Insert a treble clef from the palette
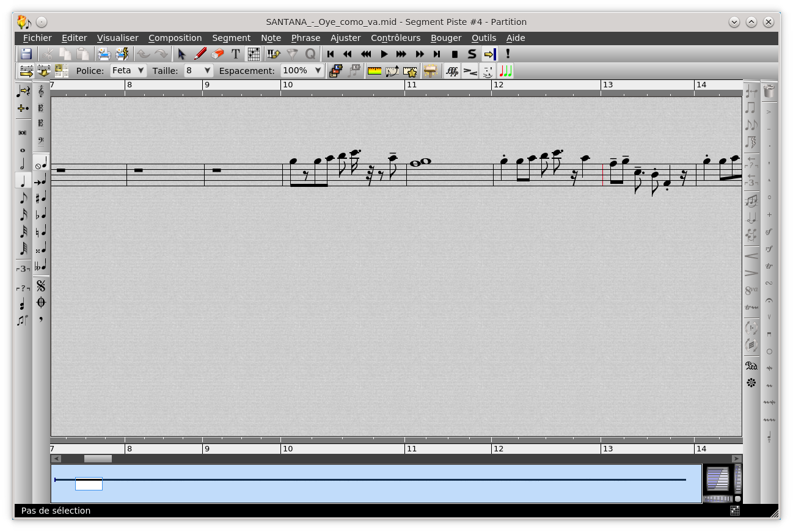Image resolution: width=793 pixels, height=532 pixels. point(41,91)
